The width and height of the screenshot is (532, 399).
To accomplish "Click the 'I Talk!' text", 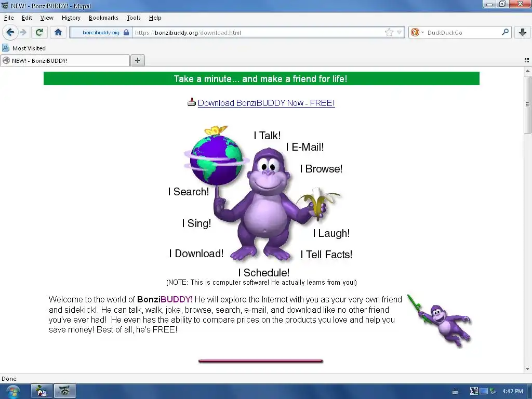I will point(268,136).
